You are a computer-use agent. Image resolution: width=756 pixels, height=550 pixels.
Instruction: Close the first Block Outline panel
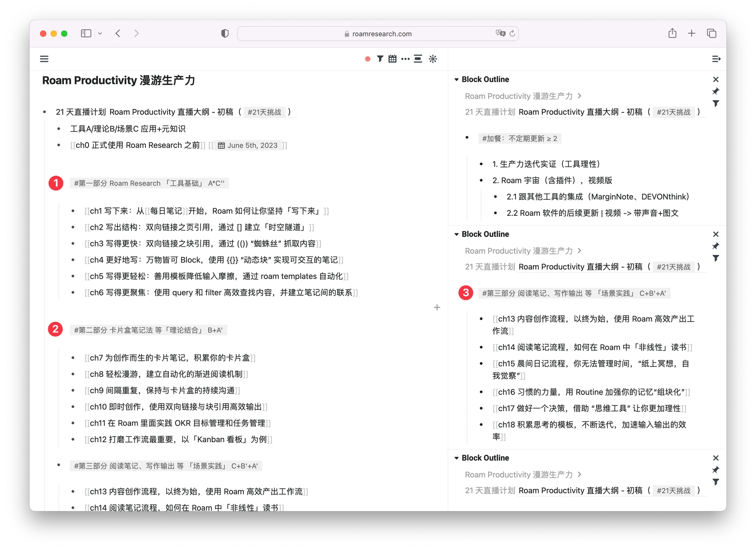point(716,79)
